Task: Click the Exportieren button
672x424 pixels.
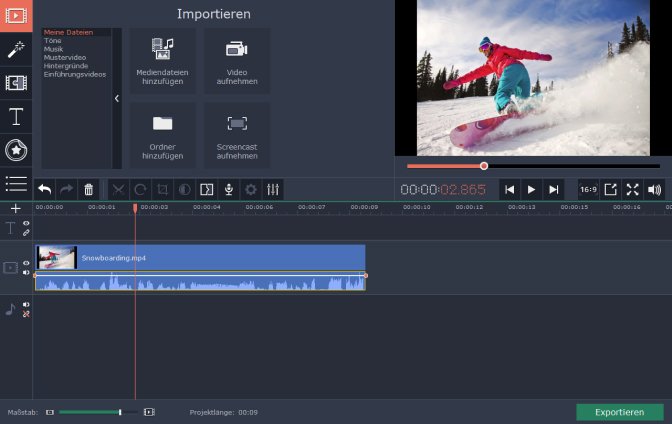Action: pos(620,412)
